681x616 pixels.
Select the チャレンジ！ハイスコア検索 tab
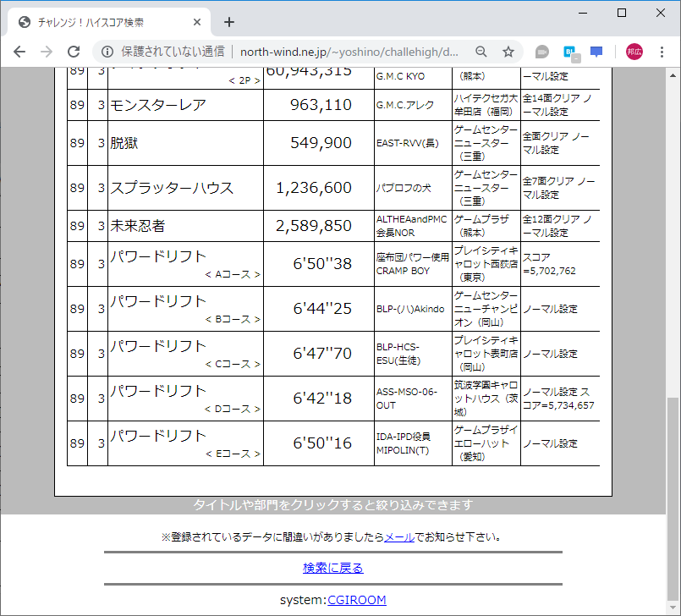(109, 22)
